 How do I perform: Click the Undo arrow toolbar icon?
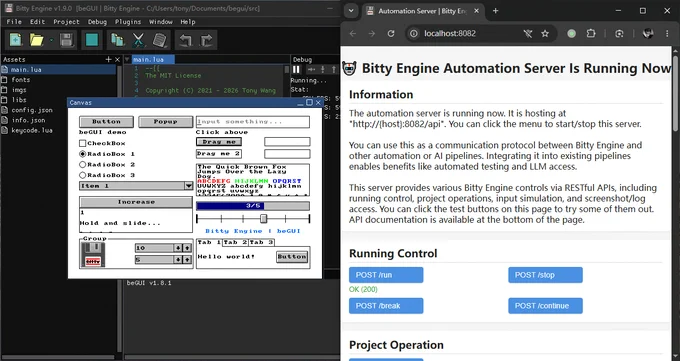coord(185,40)
